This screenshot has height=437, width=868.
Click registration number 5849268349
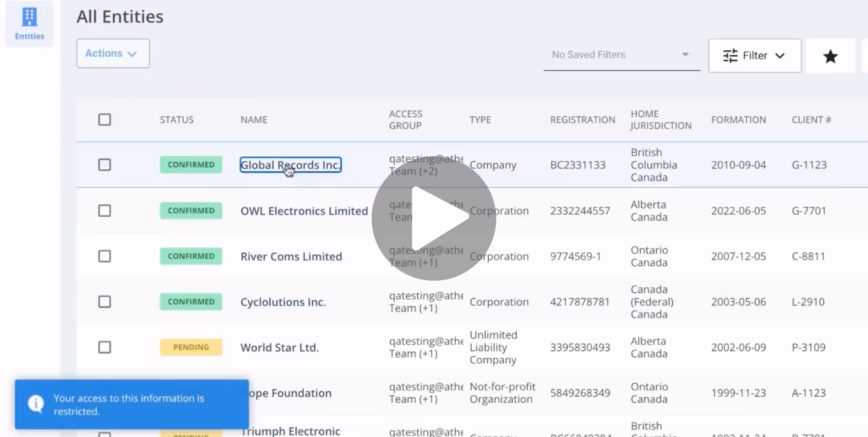point(580,393)
